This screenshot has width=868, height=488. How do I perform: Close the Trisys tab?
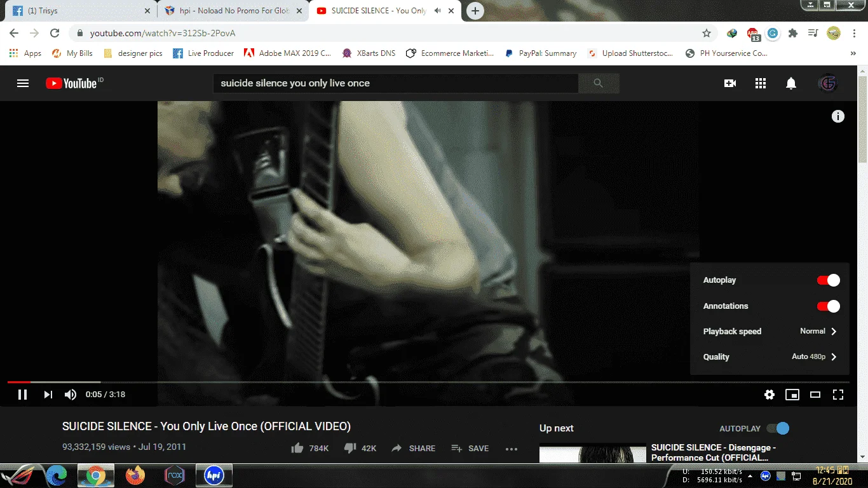click(147, 11)
